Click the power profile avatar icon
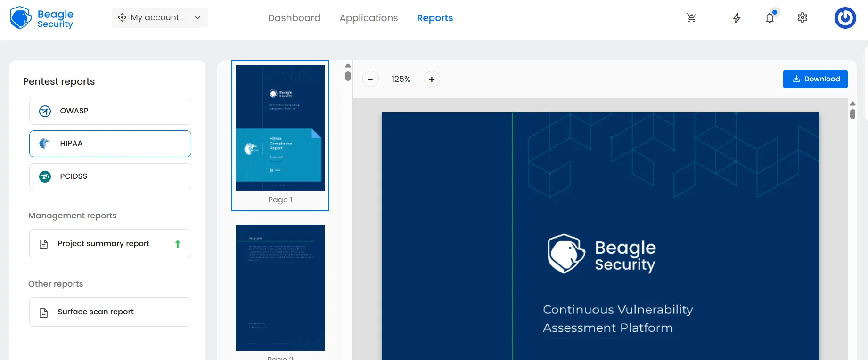868x360 pixels. tap(845, 18)
